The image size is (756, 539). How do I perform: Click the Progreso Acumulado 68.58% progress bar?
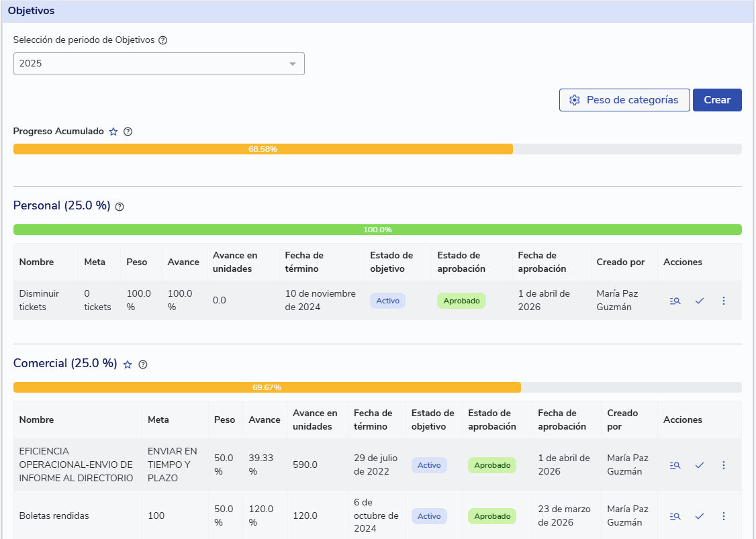click(263, 149)
